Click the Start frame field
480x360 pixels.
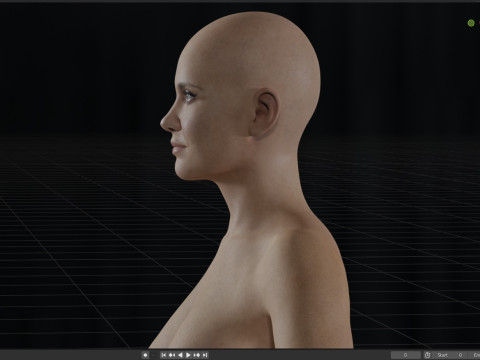[451, 355]
